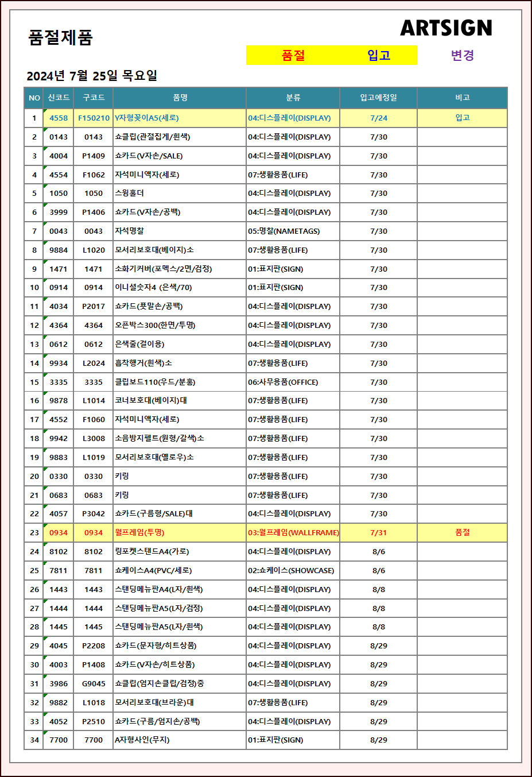Click the 비고 column header
This screenshot has width=532, height=777.
tap(462, 98)
